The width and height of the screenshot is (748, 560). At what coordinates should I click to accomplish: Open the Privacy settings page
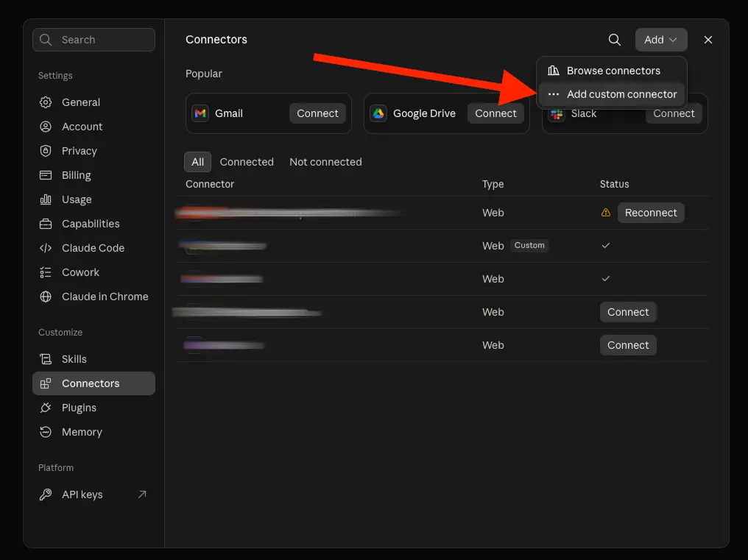coord(93,151)
